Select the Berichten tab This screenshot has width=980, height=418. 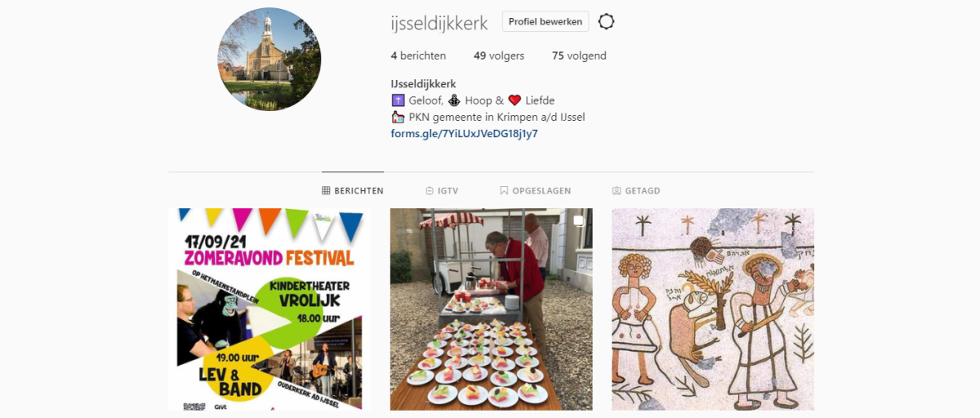pyautogui.click(x=353, y=191)
